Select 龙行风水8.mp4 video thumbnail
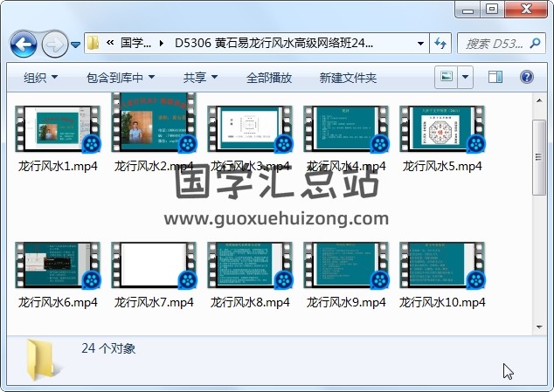The image size is (554, 392). pyautogui.click(x=250, y=265)
